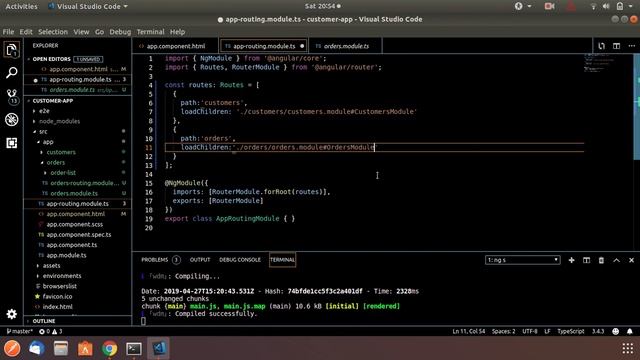Change indentation via Spaces: 2
640x360 pixels.
tap(503, 331)
